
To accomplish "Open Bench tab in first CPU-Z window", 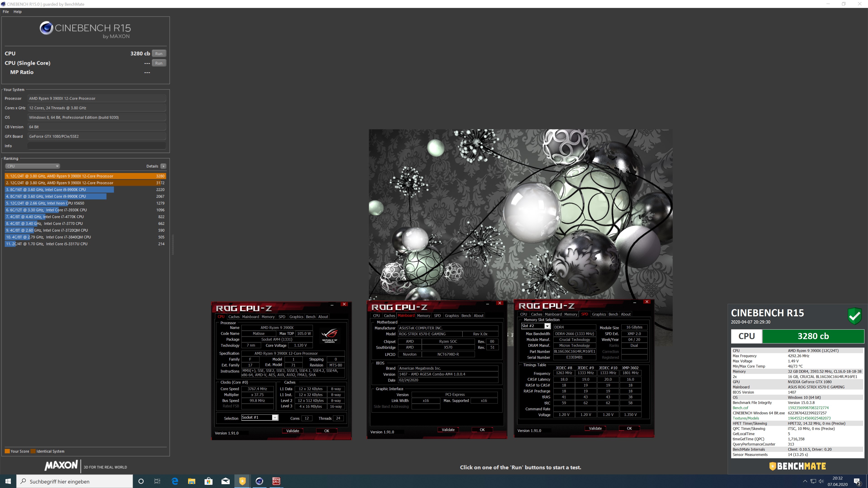I will pyautogui.click(x=310, y=317).
